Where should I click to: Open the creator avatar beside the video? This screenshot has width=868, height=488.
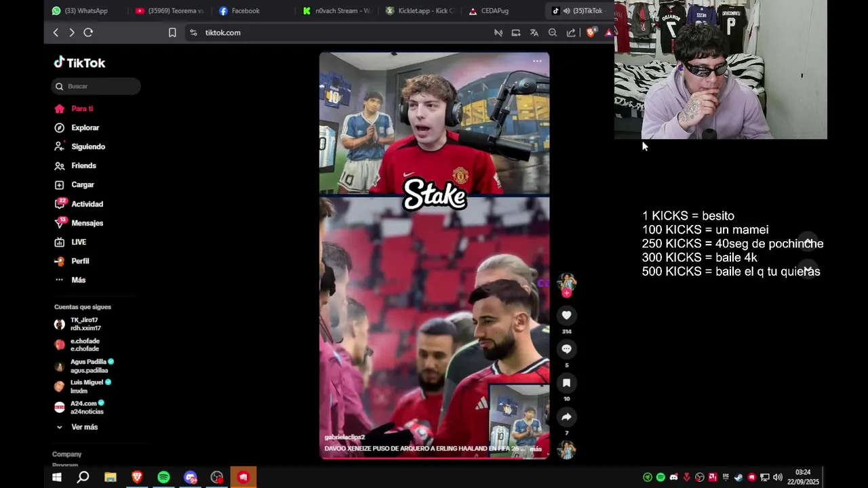click(x=566, y=282)
